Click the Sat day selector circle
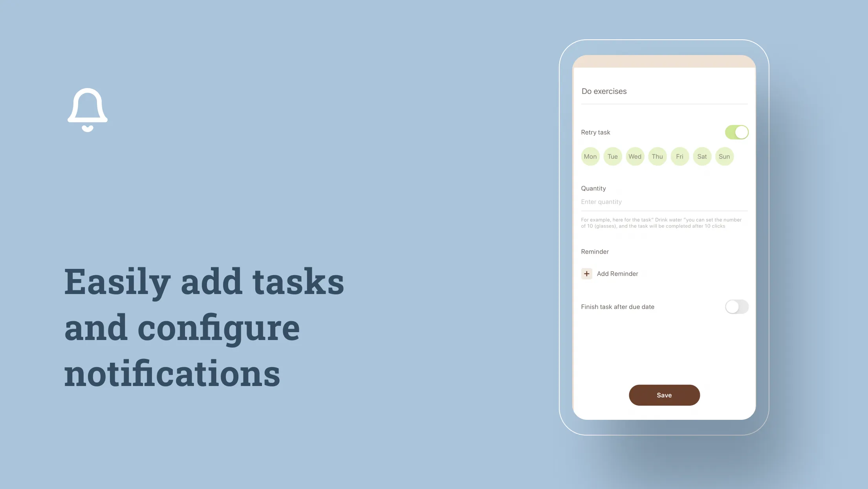The height and width of the screenshot is (489, 868). click(x=702, y=156)
